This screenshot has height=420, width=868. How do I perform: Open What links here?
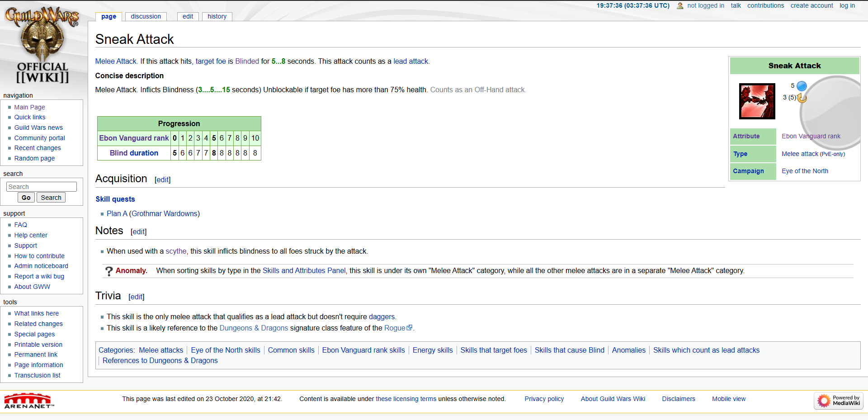36,313
